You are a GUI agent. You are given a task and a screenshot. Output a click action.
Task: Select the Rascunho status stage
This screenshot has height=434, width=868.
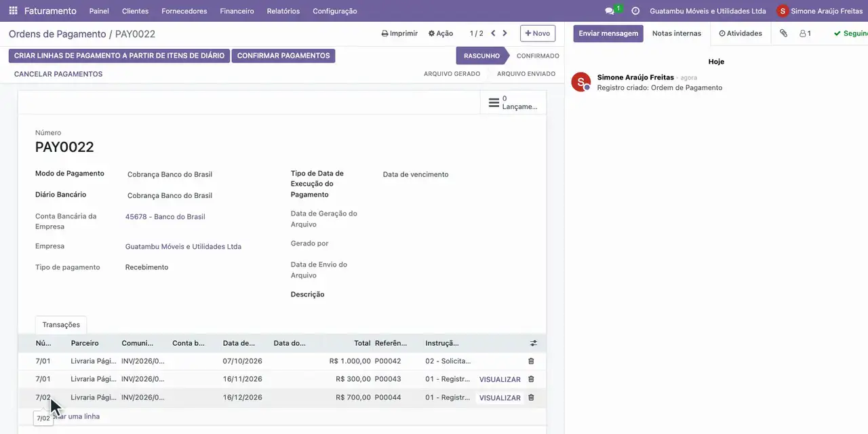pyautogui.click(x=481, y=56)
